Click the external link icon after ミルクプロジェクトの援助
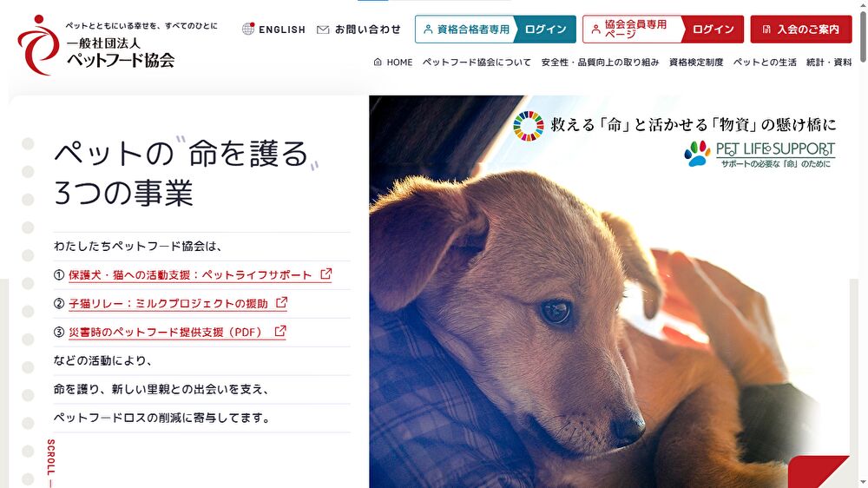Screen dimensions: 868x488 (282, 302)
